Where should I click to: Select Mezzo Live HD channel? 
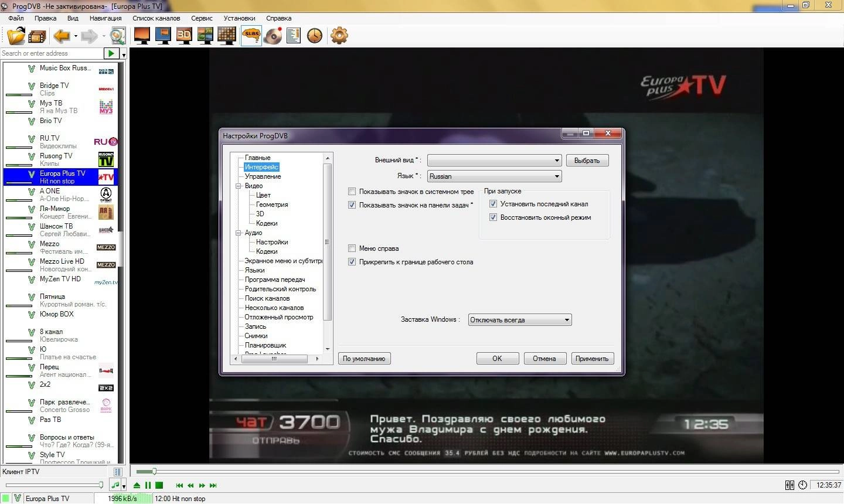coord(61,265)
